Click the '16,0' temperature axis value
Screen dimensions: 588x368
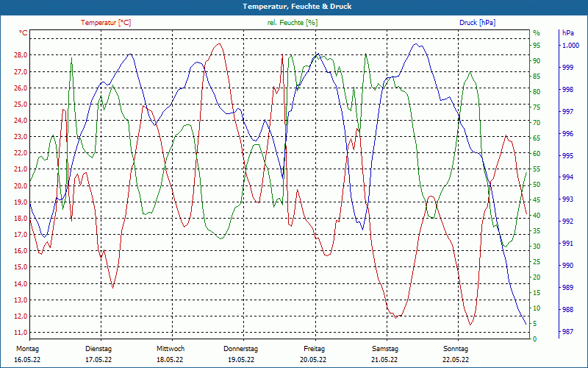click(21, 251)
